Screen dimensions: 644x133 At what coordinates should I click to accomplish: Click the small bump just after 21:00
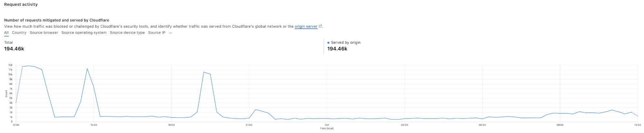256,110
